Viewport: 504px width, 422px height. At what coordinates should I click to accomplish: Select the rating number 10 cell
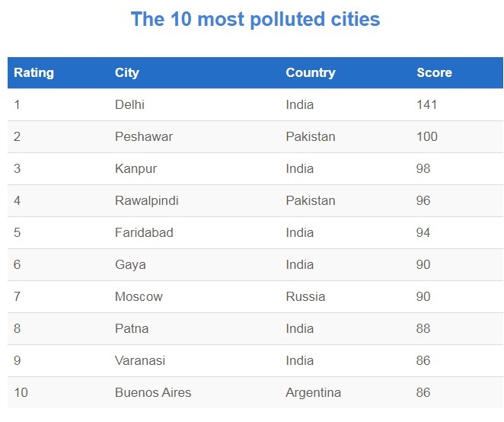pyautogui.click(x=21, y=393)
